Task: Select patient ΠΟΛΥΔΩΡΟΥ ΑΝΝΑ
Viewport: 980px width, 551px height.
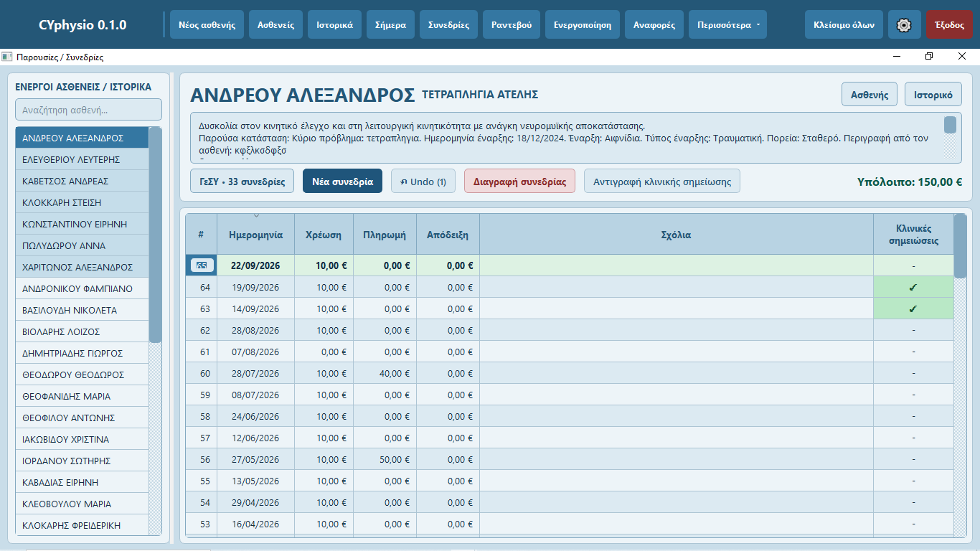Action: (82, 245)
